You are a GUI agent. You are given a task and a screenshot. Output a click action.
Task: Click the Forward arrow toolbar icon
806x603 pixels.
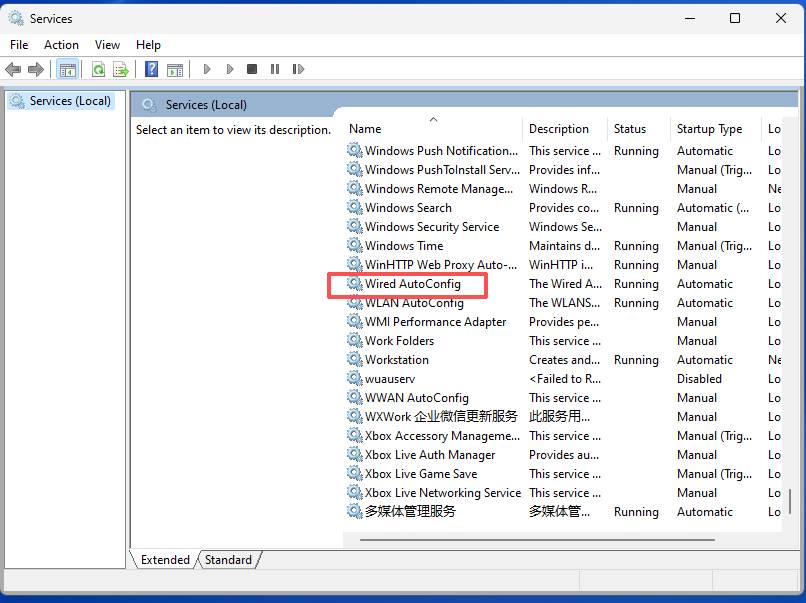(x=36, y=69)
